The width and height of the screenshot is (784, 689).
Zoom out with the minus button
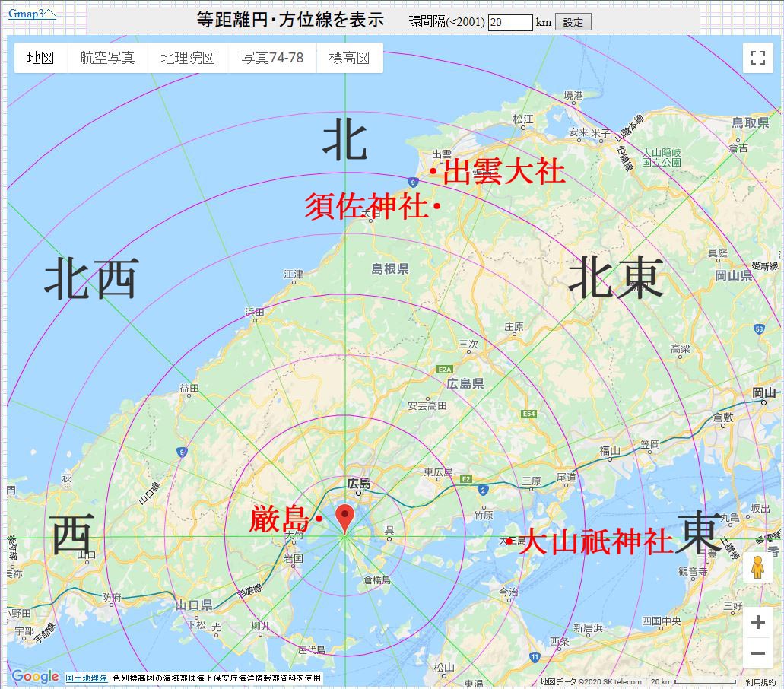click(758, 653)
